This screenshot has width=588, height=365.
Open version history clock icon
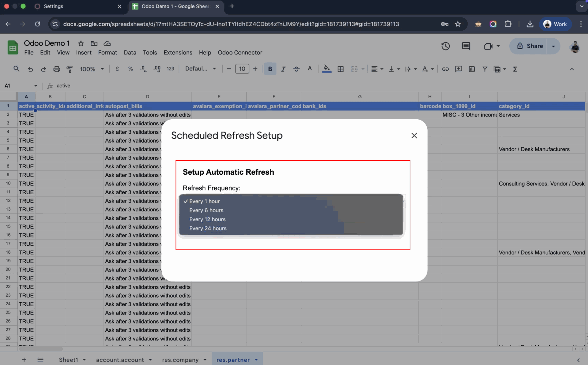coord(445,46)
